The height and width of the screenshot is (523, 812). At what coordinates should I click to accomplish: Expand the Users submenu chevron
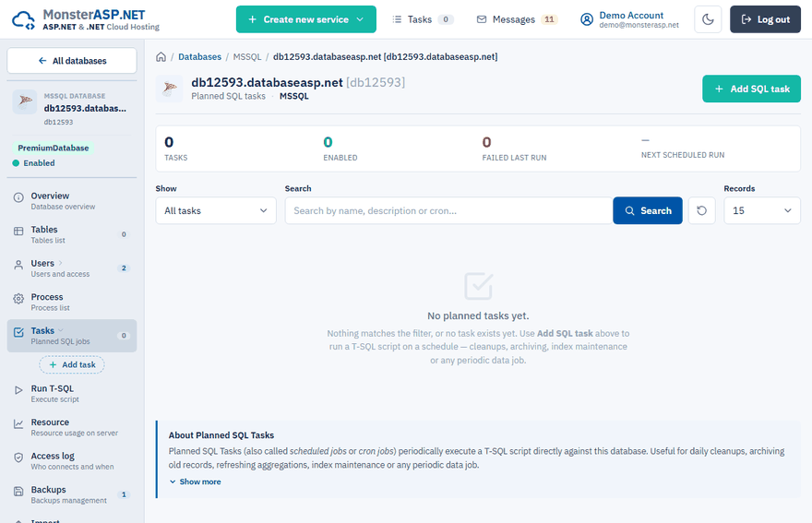click(x=60, y=263)
